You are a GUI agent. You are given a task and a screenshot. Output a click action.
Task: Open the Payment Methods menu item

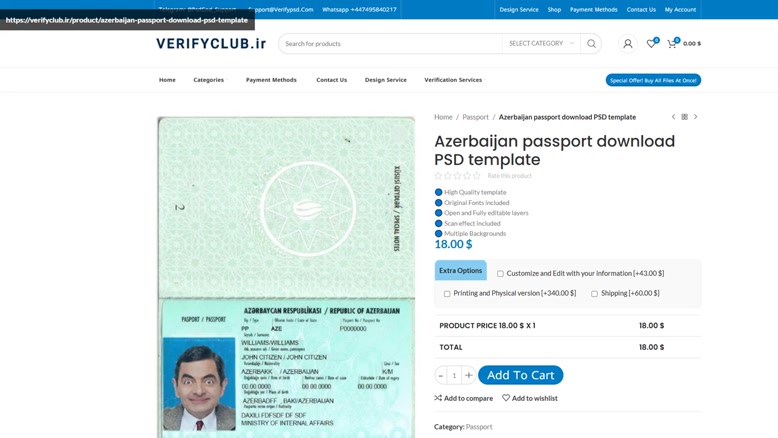[x=271, y=80]
